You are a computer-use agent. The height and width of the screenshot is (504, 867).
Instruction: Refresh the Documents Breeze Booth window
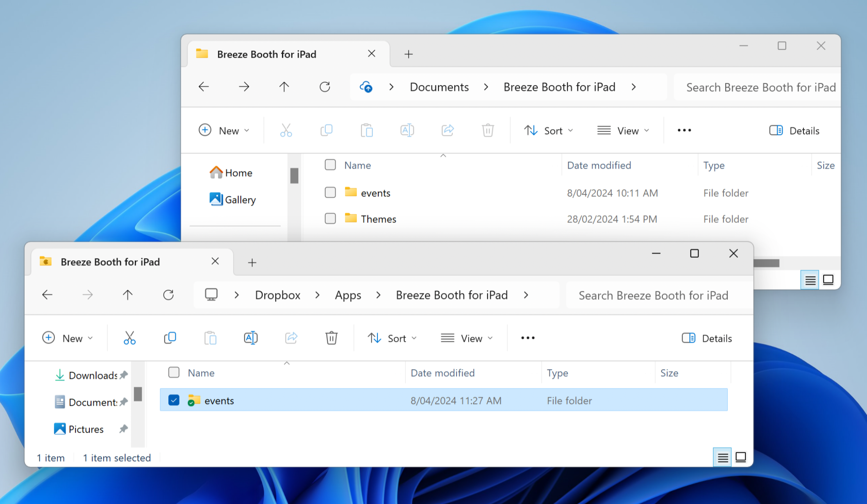click(x=325, y=87)
